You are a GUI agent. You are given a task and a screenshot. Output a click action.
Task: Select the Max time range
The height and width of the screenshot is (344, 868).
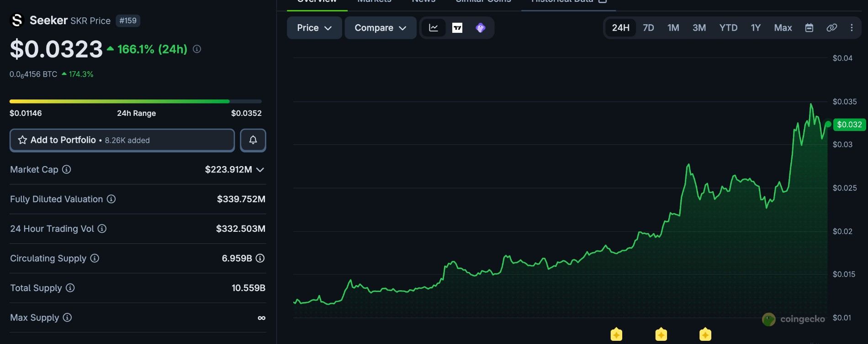click(783, 28)
